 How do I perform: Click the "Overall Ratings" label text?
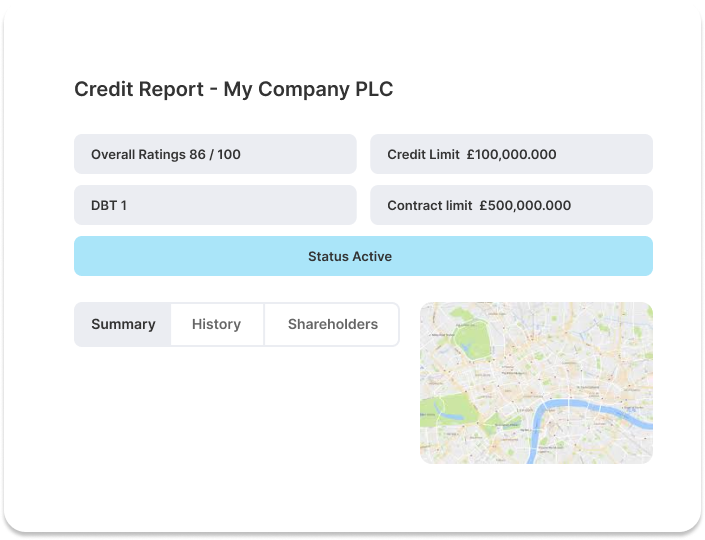click(x=138, y=155)
